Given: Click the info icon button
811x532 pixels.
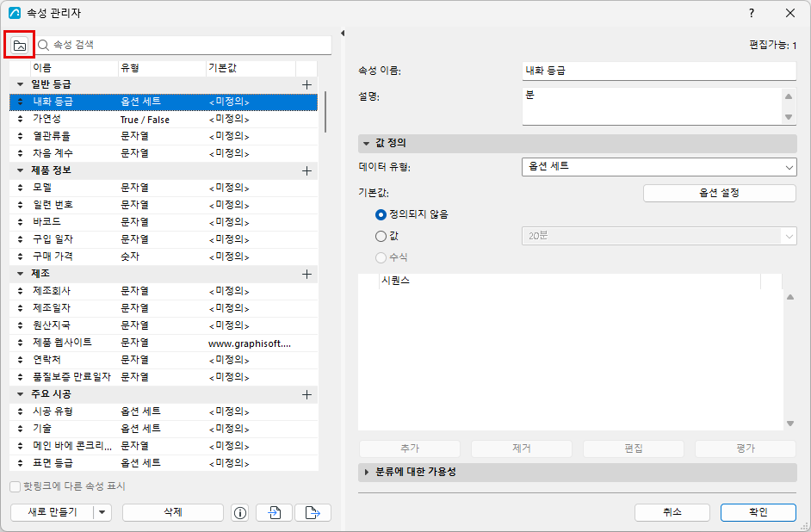Looking at the screenshot, I should pyautogui.click(x=240, y=513).
